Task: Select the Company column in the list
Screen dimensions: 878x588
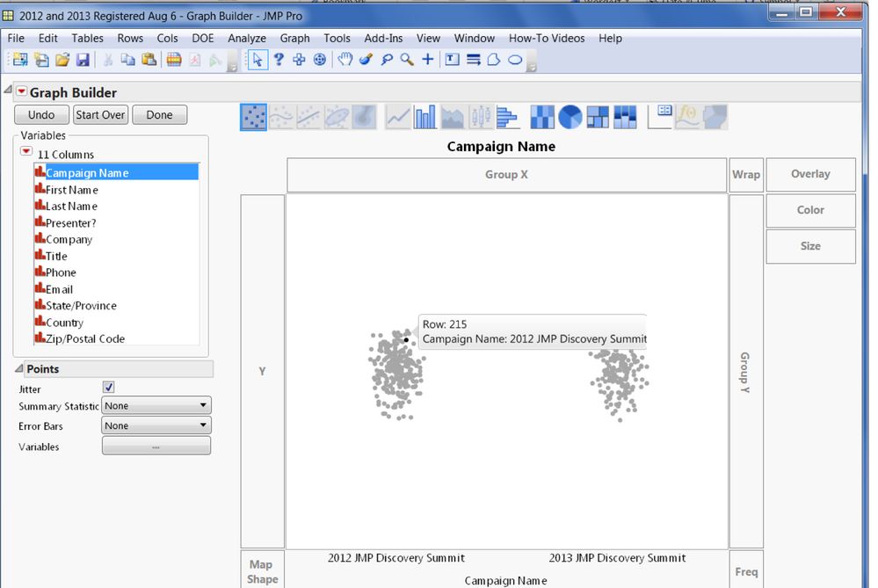Action: tap(117, 239)
